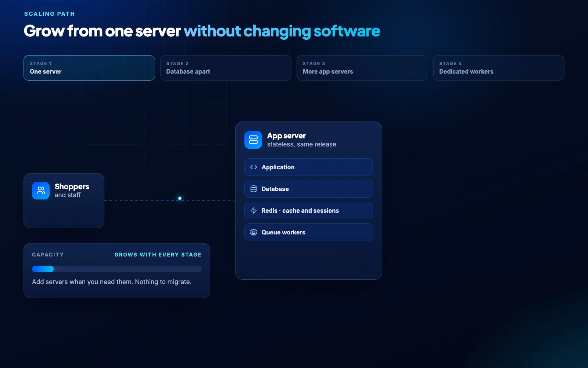The image size is (588, 368).
Task: Click the 'App server' heading
Action: (x=286, y=136)
